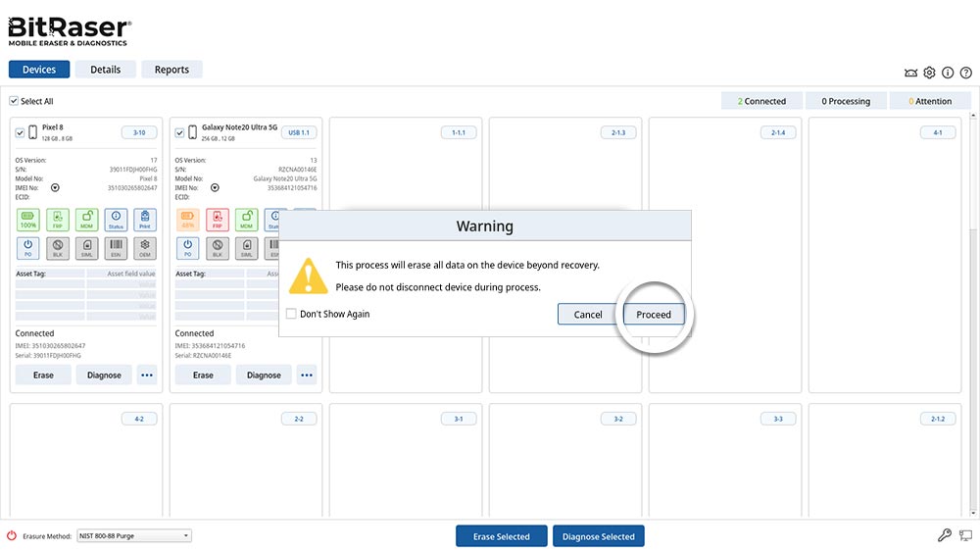Click the monitor icon at bottom right
This screenshot has height=552, width=980.
965,535
